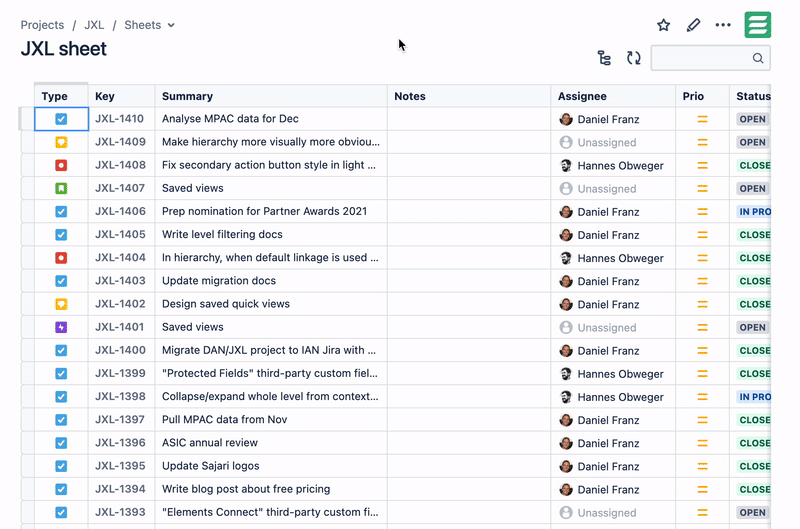800x529 pixels.
Task: Open issue key JXL-1410
Action: pos(119,119)
